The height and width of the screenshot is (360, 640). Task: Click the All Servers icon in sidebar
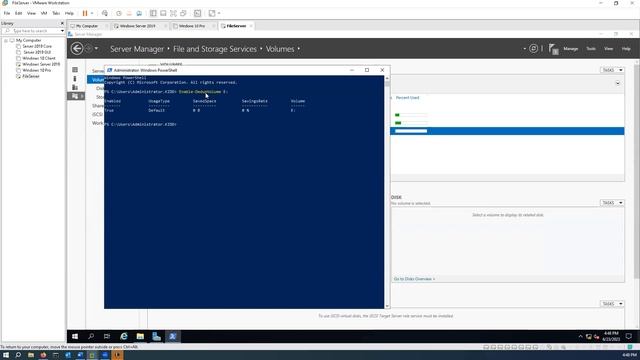[75, 87]
